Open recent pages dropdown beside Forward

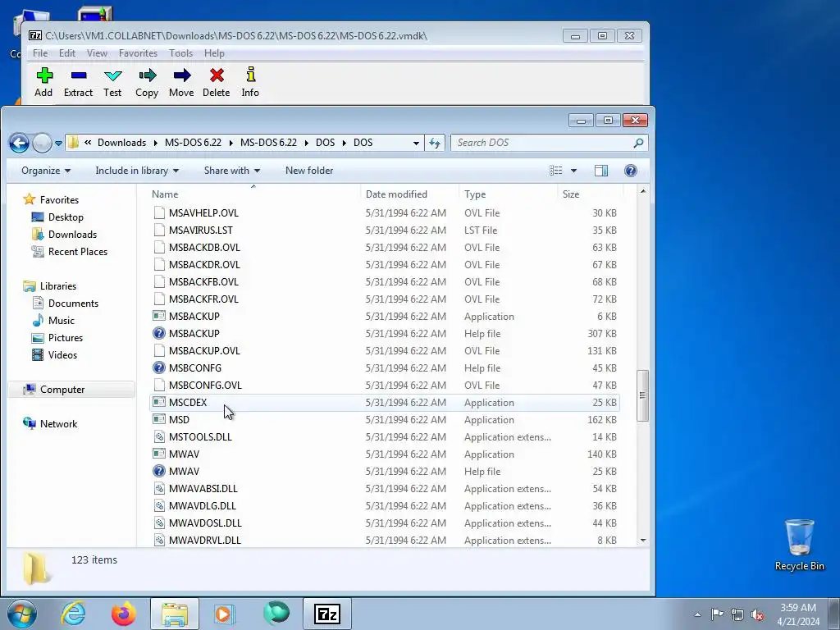(x=58, y=144)
